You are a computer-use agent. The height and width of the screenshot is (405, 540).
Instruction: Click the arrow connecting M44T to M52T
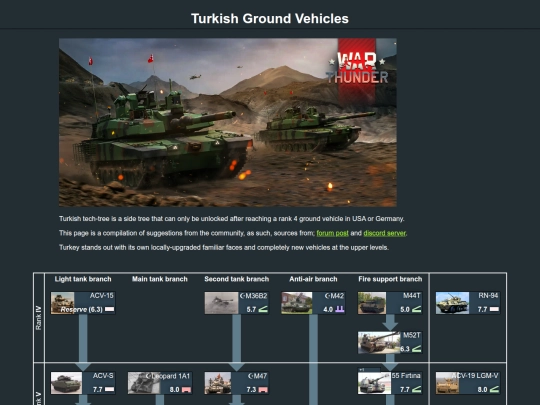(x=390, y=322)
